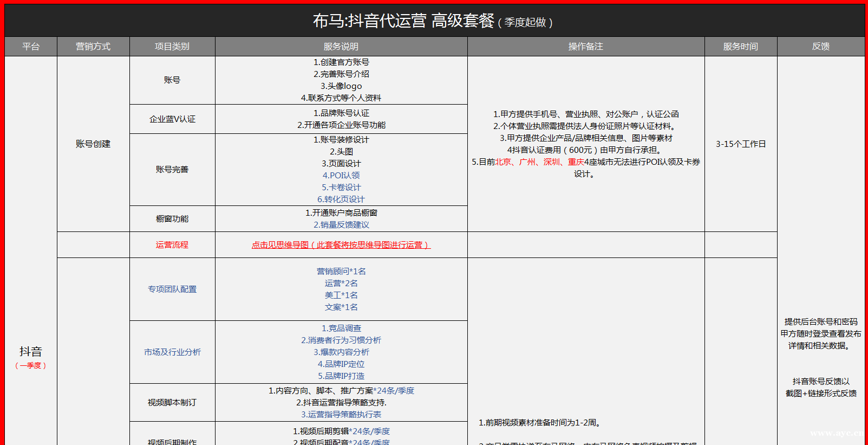
Task: Select the 市场及行业分析 cell
Action: tap(172, 352)
